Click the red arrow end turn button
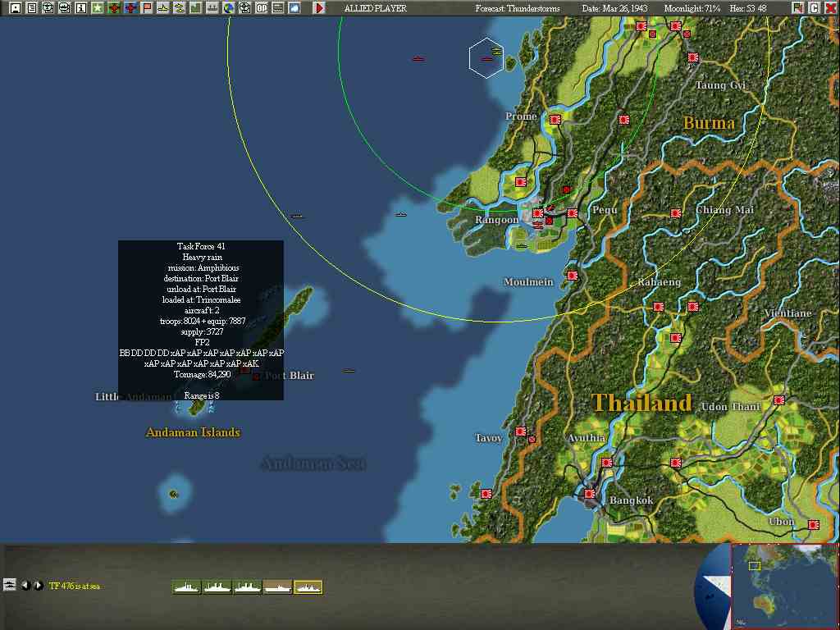Viewport: 840px width, 630px height. tap(319, 8)
